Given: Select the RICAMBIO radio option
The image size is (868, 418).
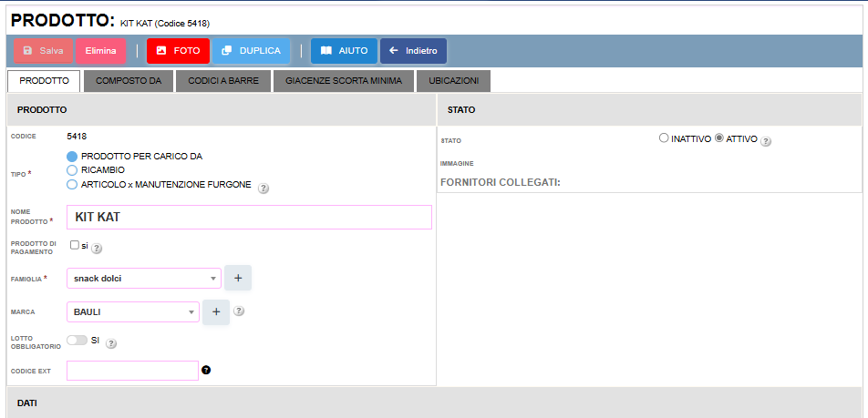Looking at the screenshot, I should tap(71, 170).
